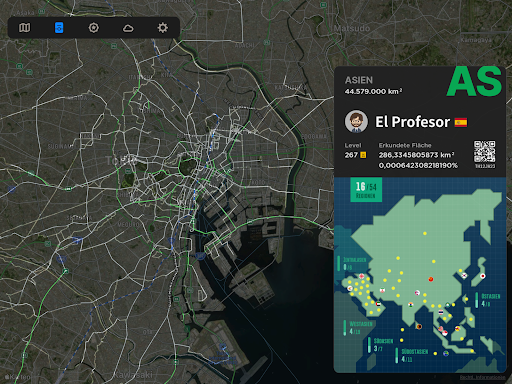Select the India flag marker
Screen dimensions: 512x384
tap(411, 304)
